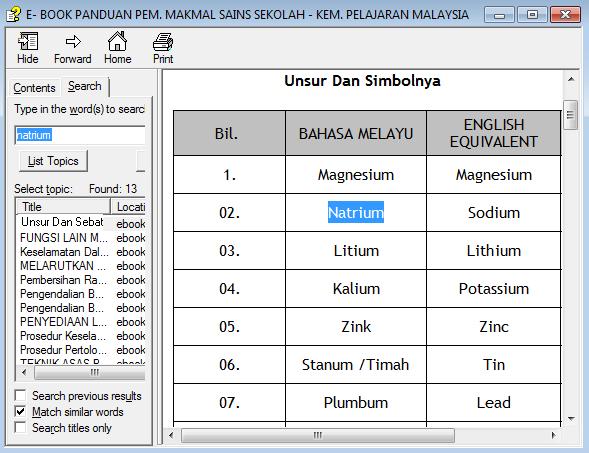Click the Lithium table cell
The image size is (589, 453).
click(494, 251)
